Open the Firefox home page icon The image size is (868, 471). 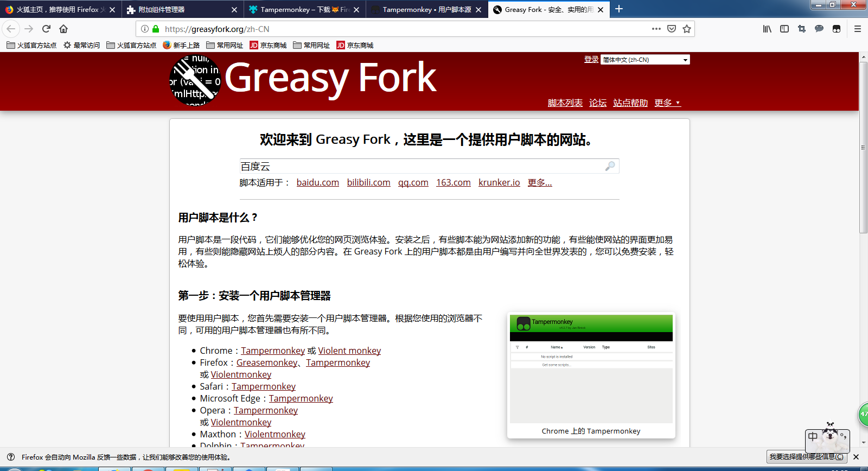[x=63, y=29]
